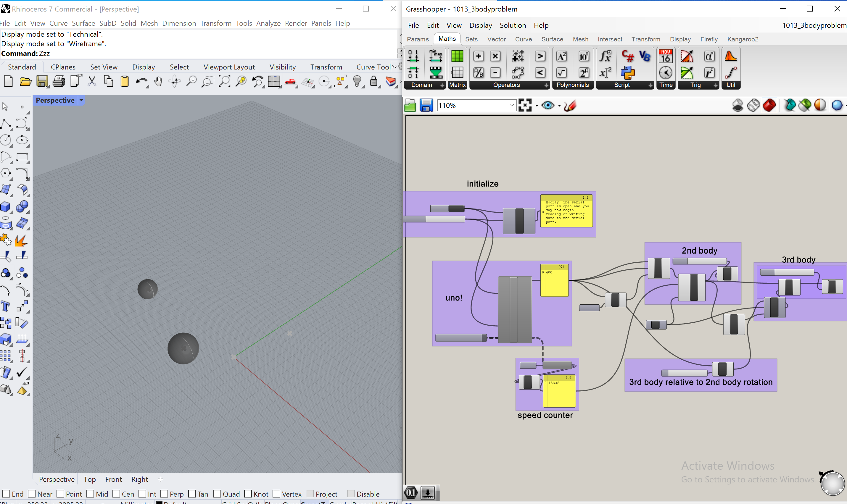
Task: Expand the Operators panel in Maths ribbon
Action: pyautogui.click(x=546, y=85)
